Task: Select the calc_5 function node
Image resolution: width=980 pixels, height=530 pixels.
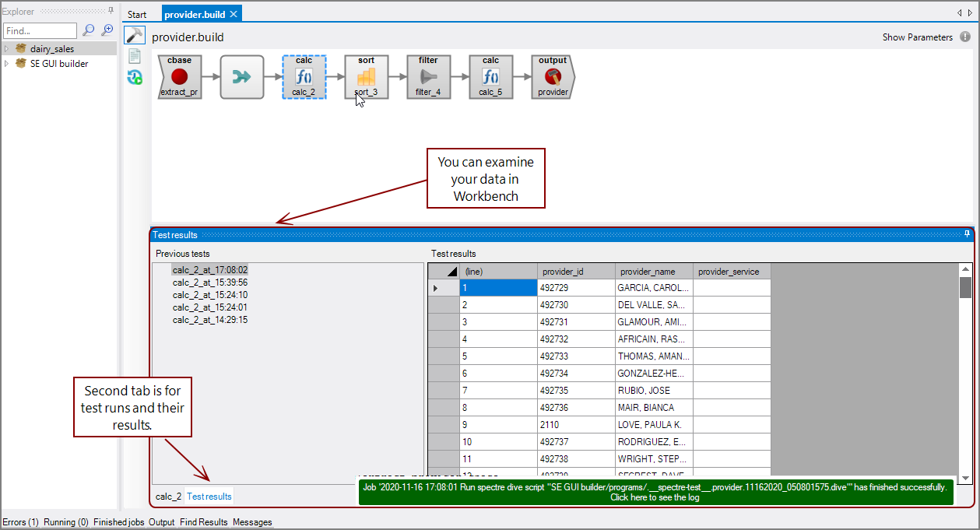Action: 490,76
